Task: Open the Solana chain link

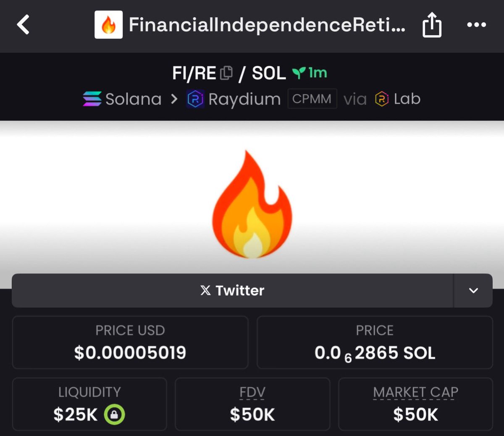Action: point(122,99)
